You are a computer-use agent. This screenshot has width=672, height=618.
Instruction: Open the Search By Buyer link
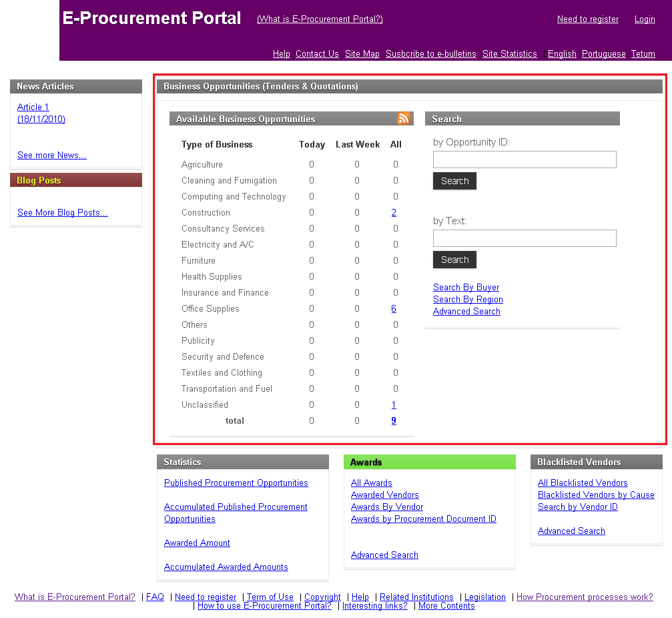(x=466, y=288)
